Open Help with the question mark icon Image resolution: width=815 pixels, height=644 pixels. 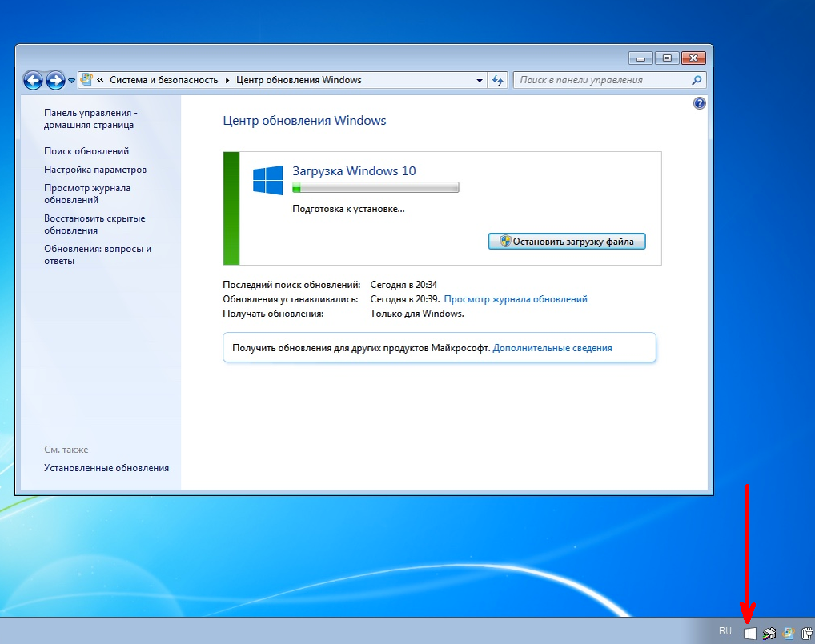pos(700,103)
